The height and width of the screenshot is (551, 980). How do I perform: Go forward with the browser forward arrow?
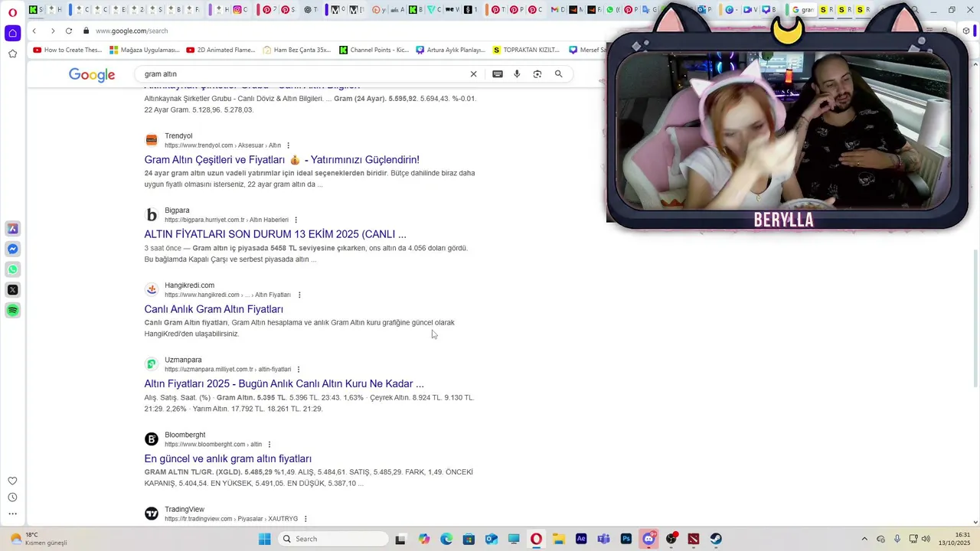coord(52,31)
